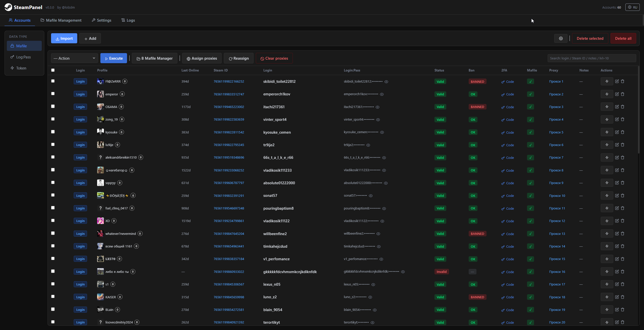The image size is (644, 330).
Task: Select the itachi217361 row checkbox
Action: 53,106
